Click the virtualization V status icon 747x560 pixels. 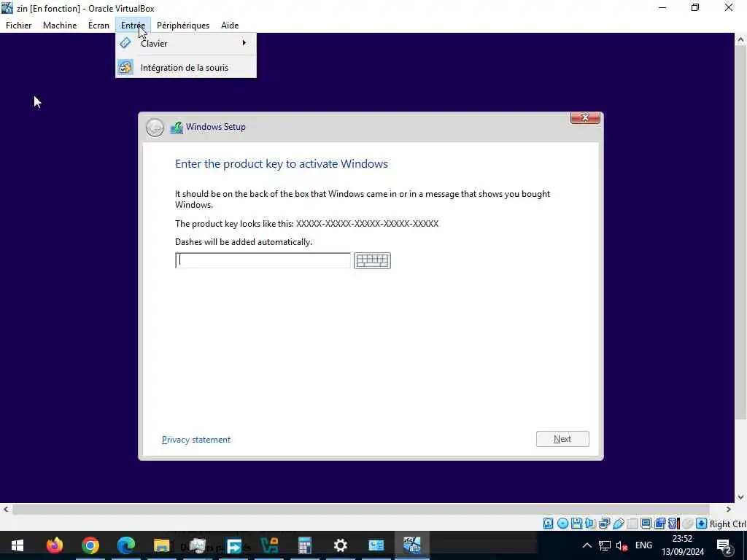click(x=673, y=524)
